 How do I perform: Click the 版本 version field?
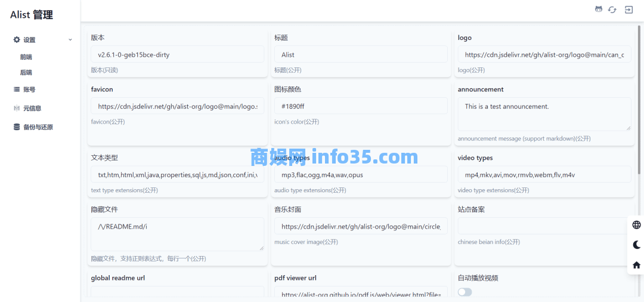pyautogui.click(x=178, y=54)
